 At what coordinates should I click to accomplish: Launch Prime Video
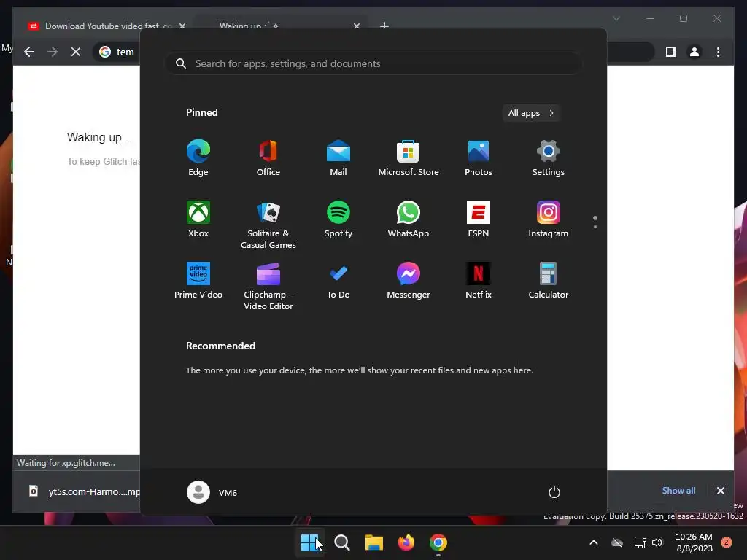pyautogui.click(x=198, y=281)
